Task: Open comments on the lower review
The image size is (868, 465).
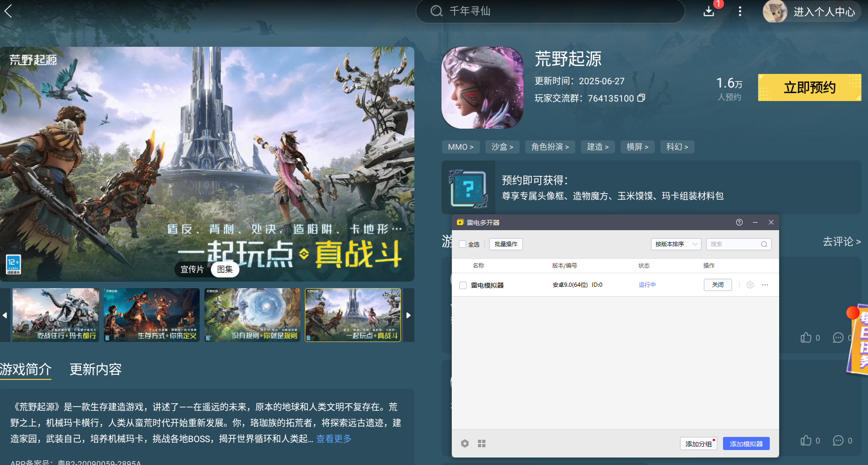Action: click(838, 441)
